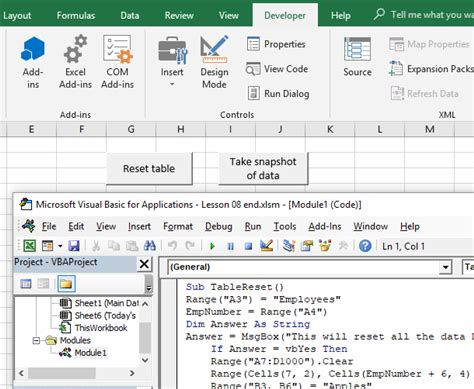Open the VBA Insert menu

(139, 226)
